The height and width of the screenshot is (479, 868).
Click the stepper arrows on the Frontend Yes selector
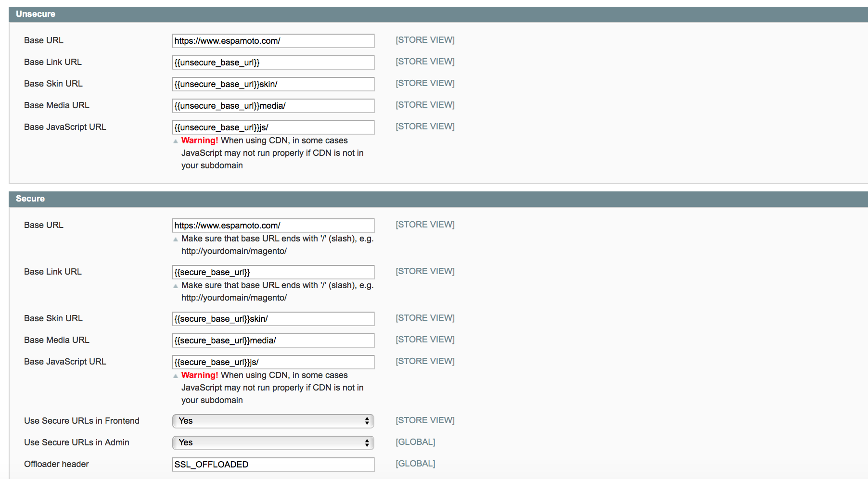pos(368,421)
